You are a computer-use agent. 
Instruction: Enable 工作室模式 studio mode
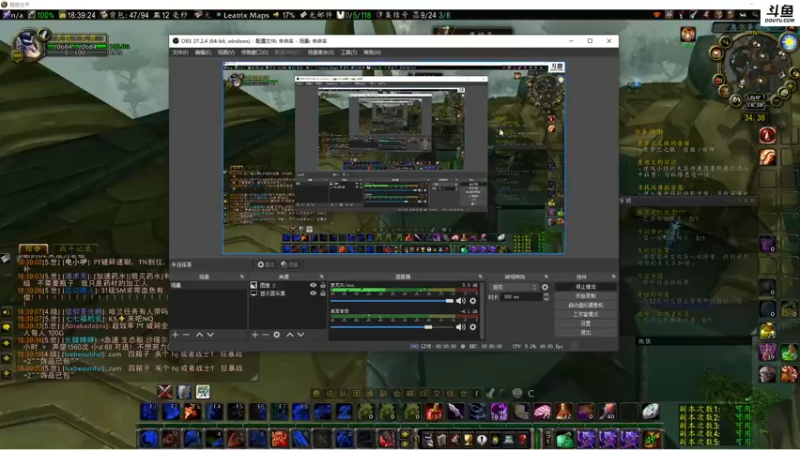tap(585, 314)
